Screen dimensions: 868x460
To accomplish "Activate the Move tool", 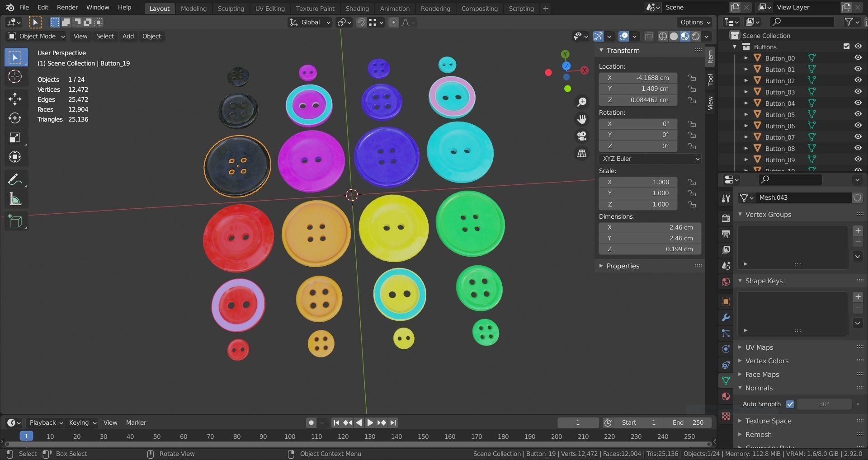I will pyautogui.click(x=15, y=99).
